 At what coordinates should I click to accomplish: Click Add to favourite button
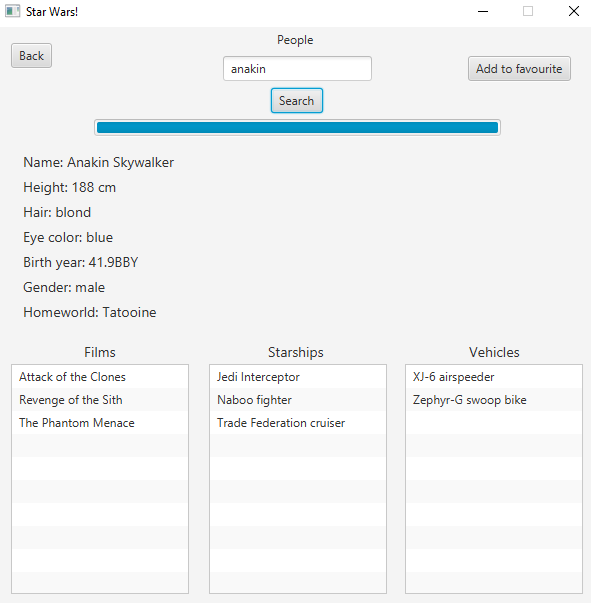pyautogui.click(x=519, y=69)
